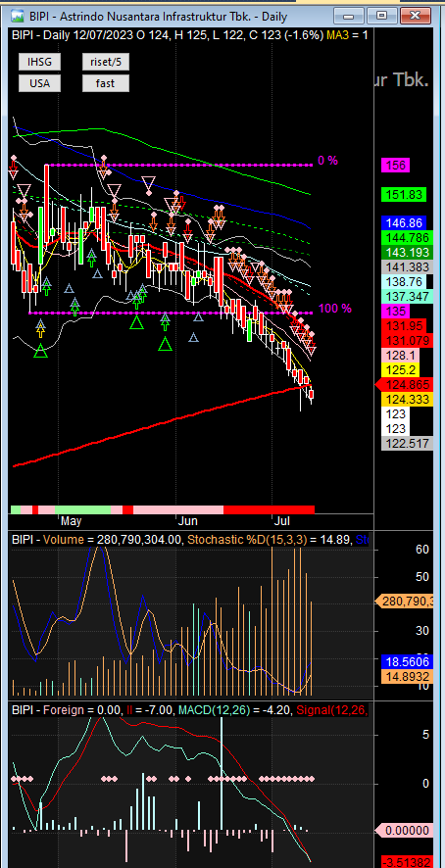Select the red 131.079 price label

click(407, 341)
